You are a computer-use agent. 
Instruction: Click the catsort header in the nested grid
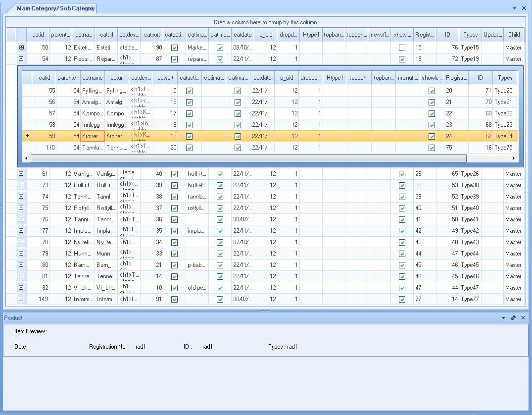click(165, 78)
